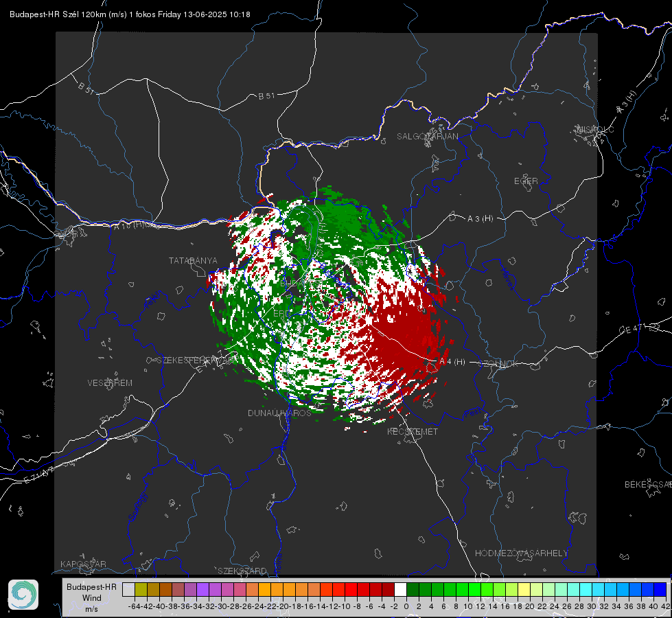The width and height of the screenshot is (672, 618).
Task: Pick the olive swatch above the -64 label
Action: [x=141, y=589]
